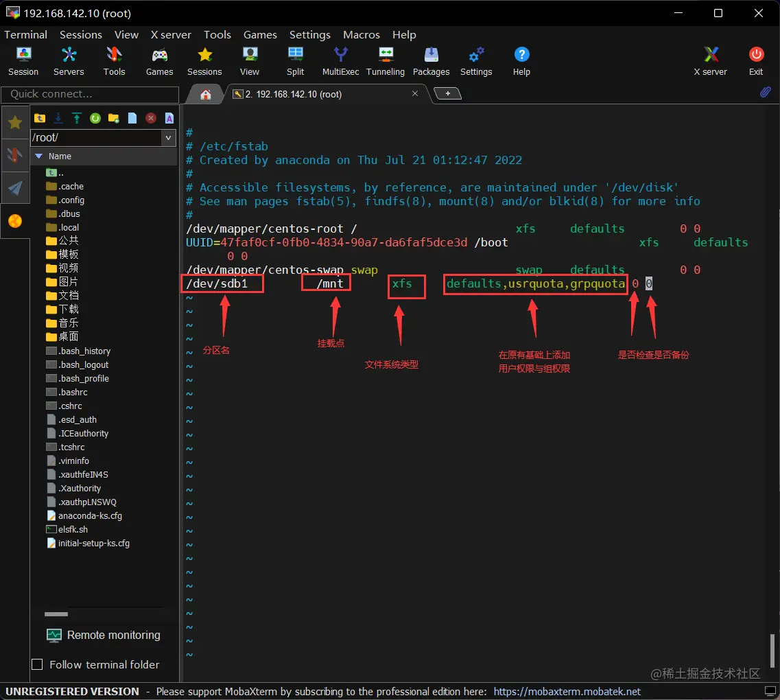Image resolution: width=780 pixels, height=700 pixels.
Task: Launch Games from the icon toolbar
Action: 159,61
